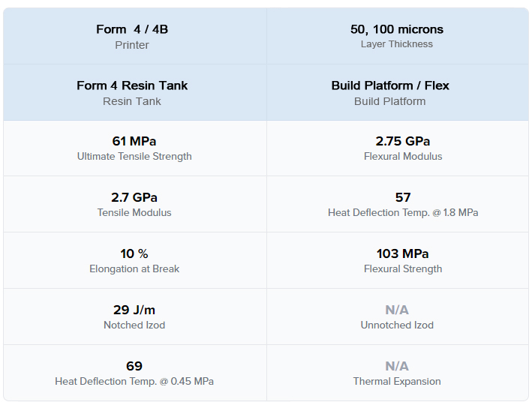Select the Thermal Expansion label

coord(397,382)
